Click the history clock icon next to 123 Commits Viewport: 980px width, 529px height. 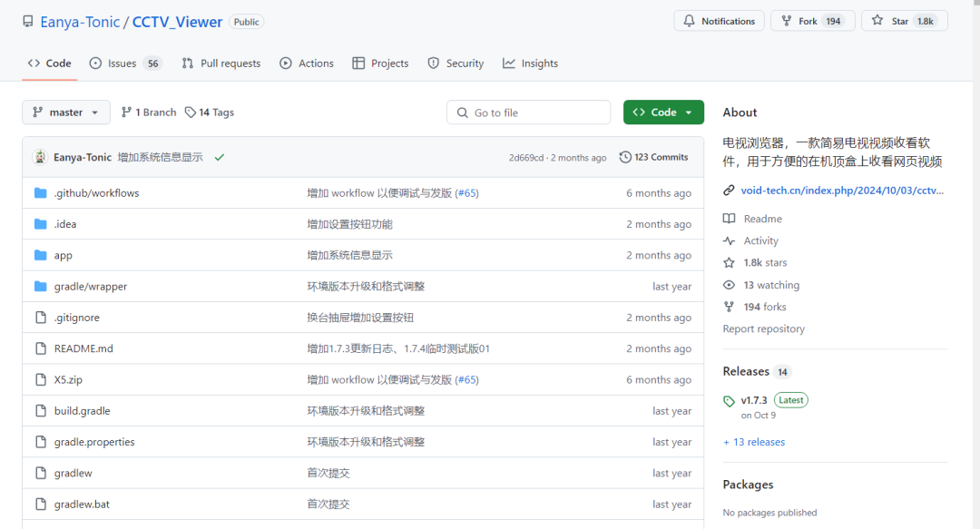pos(625,157)
